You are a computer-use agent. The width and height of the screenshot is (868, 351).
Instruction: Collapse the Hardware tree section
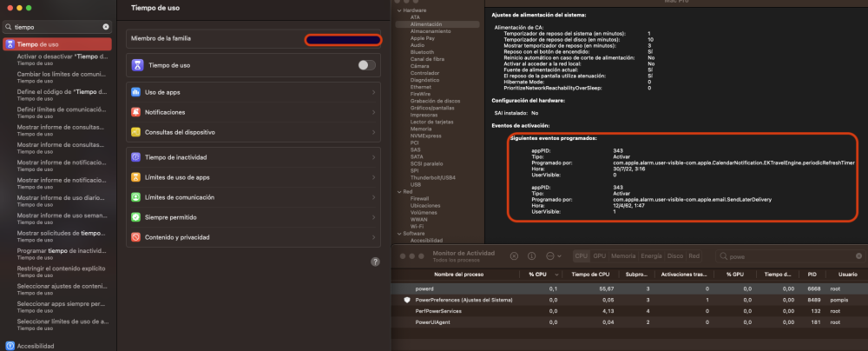[x=399, y=10]
